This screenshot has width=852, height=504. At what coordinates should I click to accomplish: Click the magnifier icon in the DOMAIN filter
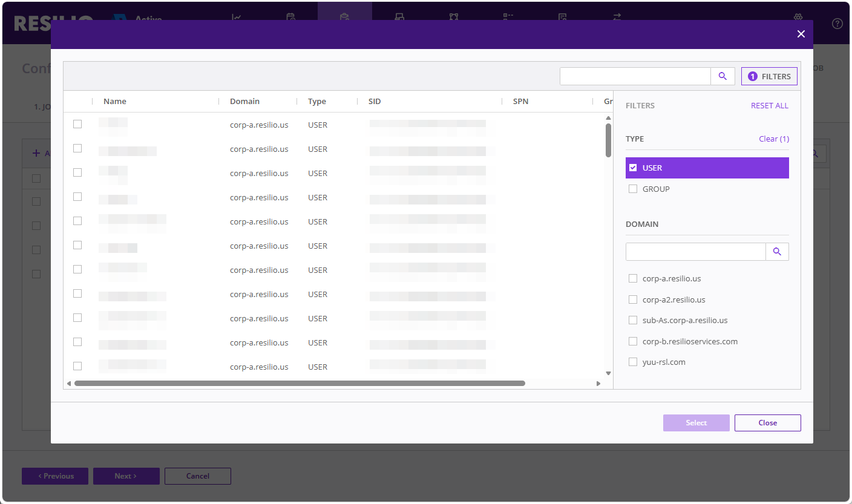(777, 252)
